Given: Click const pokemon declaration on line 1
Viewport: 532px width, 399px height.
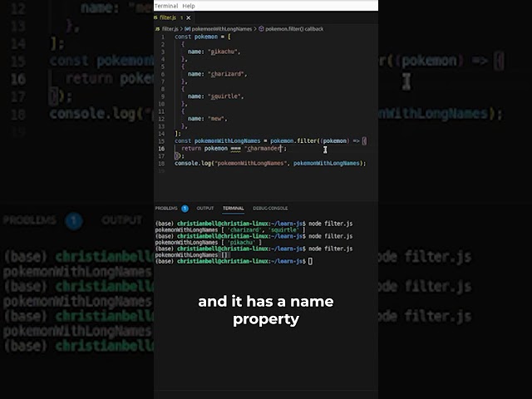Looking at the screenshot, I should click(196, 37).
